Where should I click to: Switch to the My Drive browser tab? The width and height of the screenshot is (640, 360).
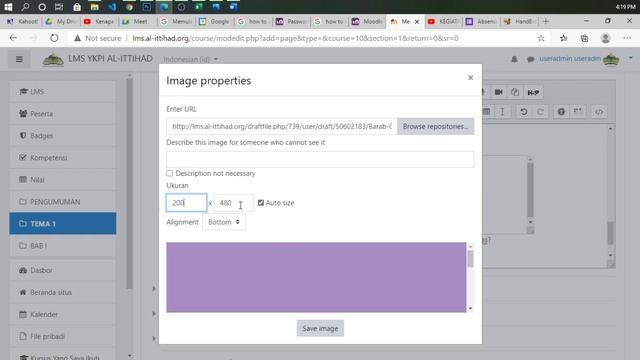[61, 21]
